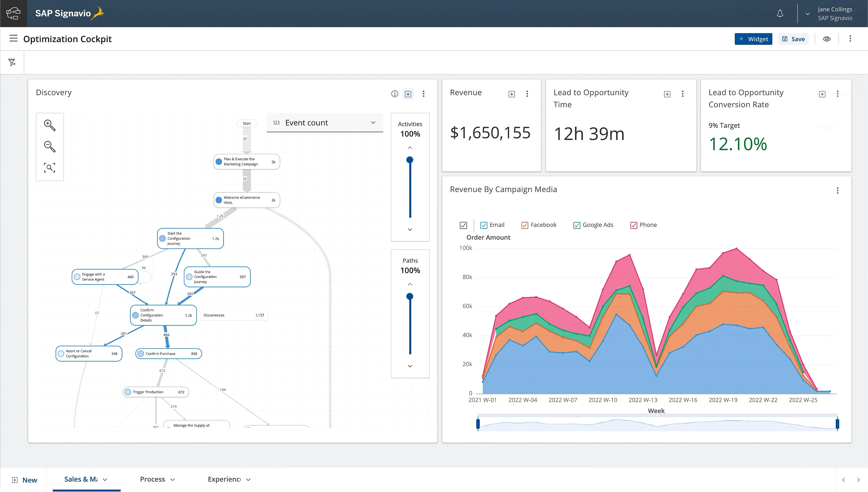868x492 pixels.
Task: Open the info icon in the Discovery widget
Action: click(x=395, y=94)
